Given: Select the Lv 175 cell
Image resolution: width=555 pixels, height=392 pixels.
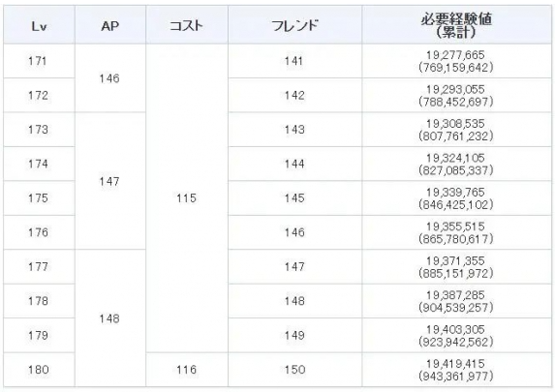Looking at the screenshot, I should point(39,198).
